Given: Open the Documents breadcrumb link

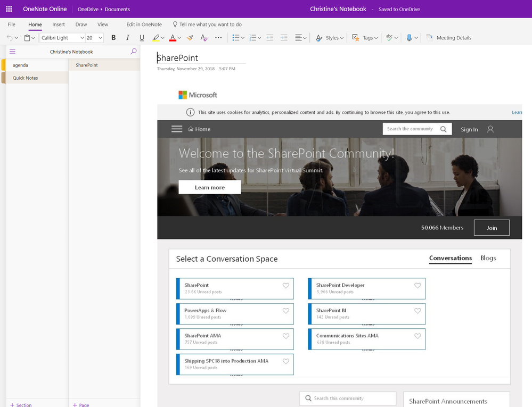Looking at the screenshot, I should pyautogui.click(x=117, y=9).
